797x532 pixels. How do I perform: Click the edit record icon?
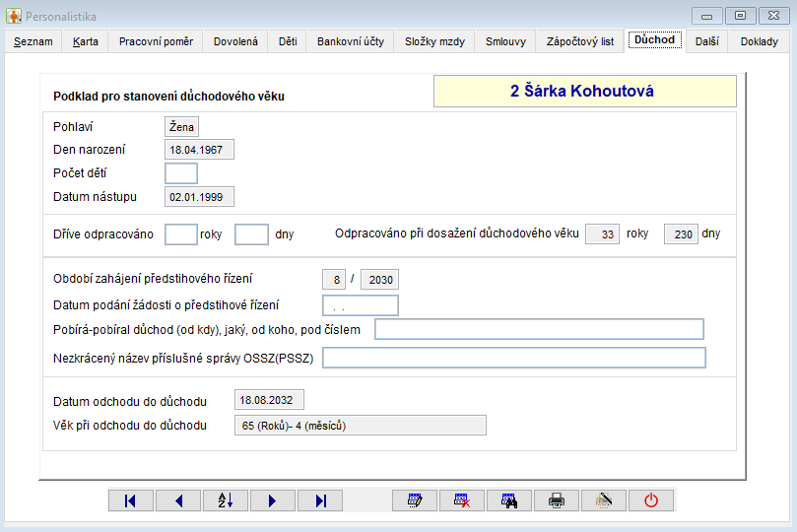415,500
